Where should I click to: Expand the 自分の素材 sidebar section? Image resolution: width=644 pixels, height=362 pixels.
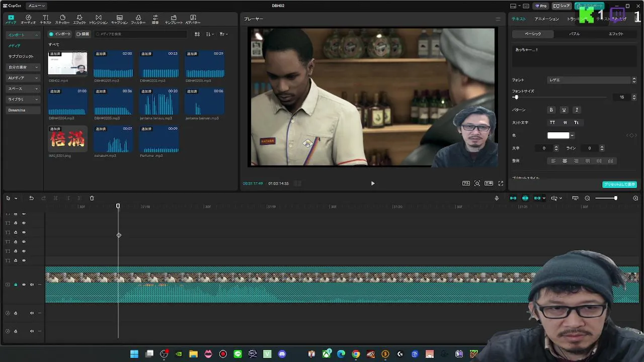pos(23,67)
